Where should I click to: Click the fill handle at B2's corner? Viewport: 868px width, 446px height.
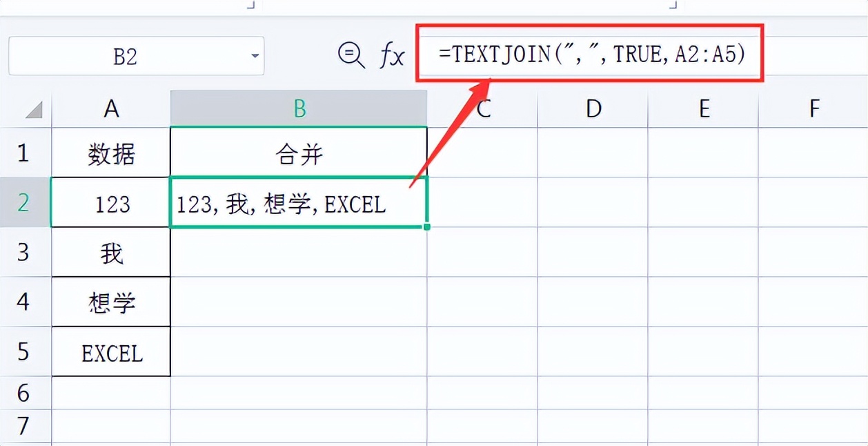(x=427, y=228)
